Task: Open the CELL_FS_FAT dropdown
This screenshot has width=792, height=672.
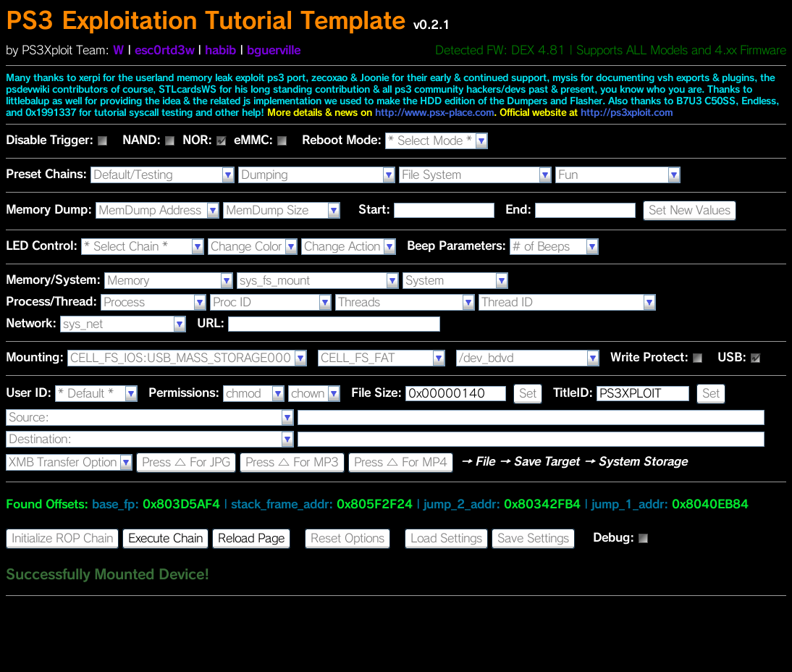Action: tap(382, 358)
